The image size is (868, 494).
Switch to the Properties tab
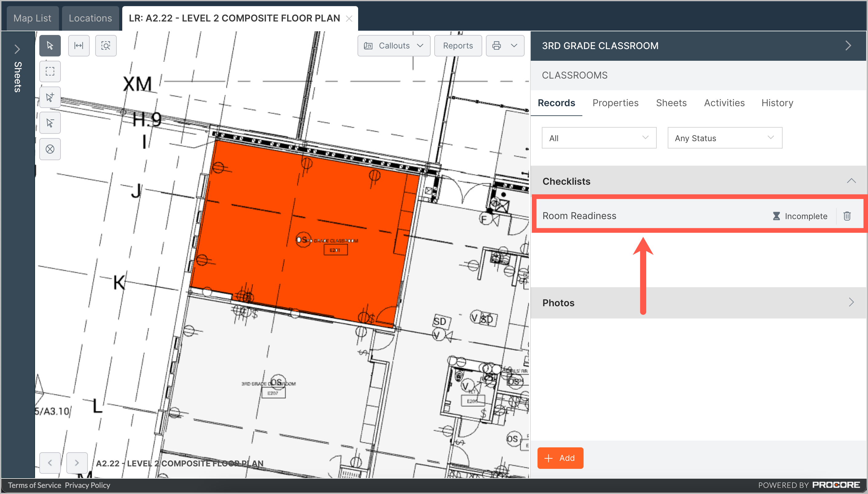tap(615, 103)
